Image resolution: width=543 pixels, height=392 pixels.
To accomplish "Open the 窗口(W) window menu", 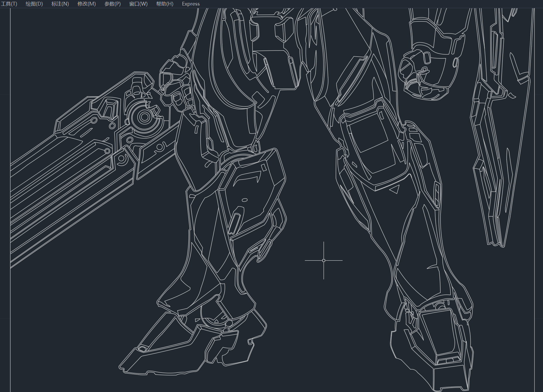I will [138, 4].
